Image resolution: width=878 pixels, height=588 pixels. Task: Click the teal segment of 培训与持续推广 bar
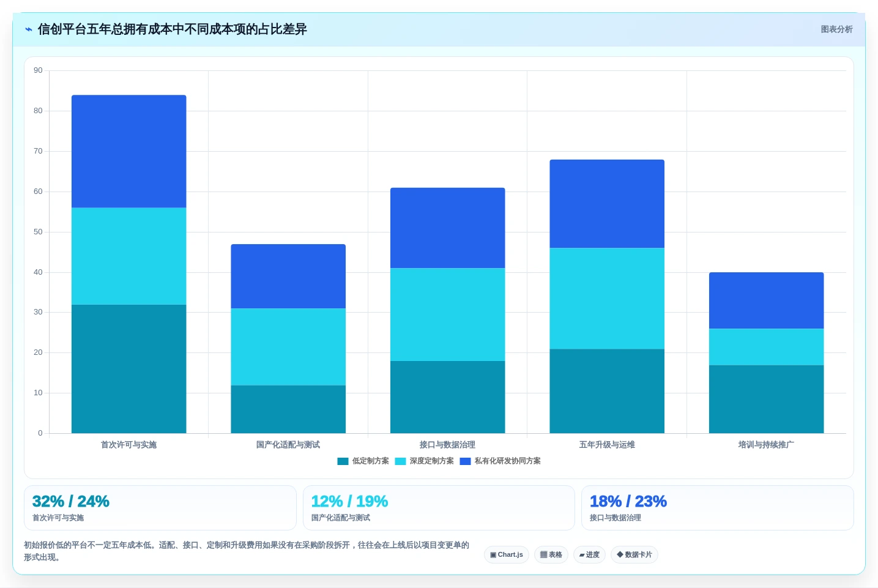767,400
